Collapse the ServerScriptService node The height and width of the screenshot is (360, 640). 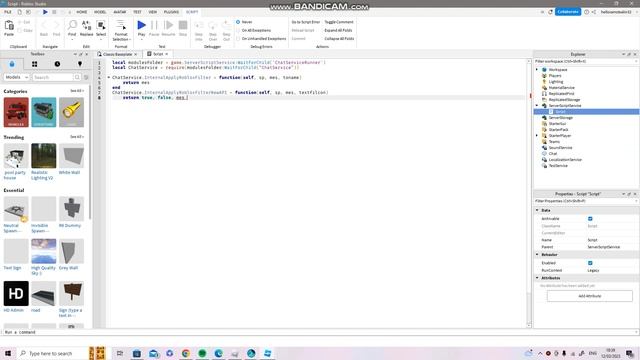(x=537, y=106)
